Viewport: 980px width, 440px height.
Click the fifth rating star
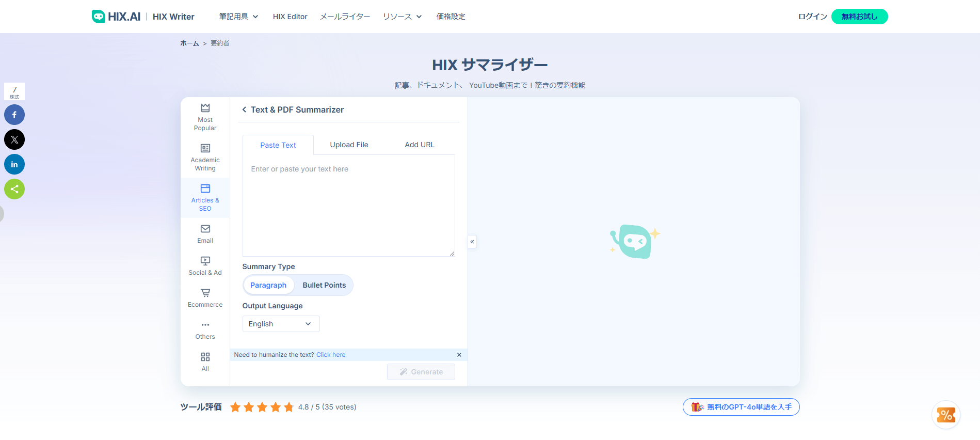click(289, 407)
